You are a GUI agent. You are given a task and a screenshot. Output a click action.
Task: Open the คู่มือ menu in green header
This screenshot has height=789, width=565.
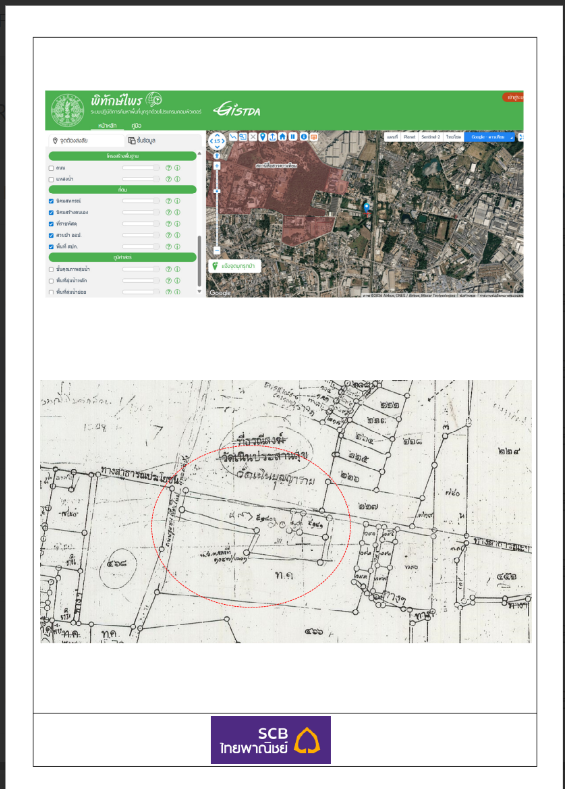(x=136, y=126)
